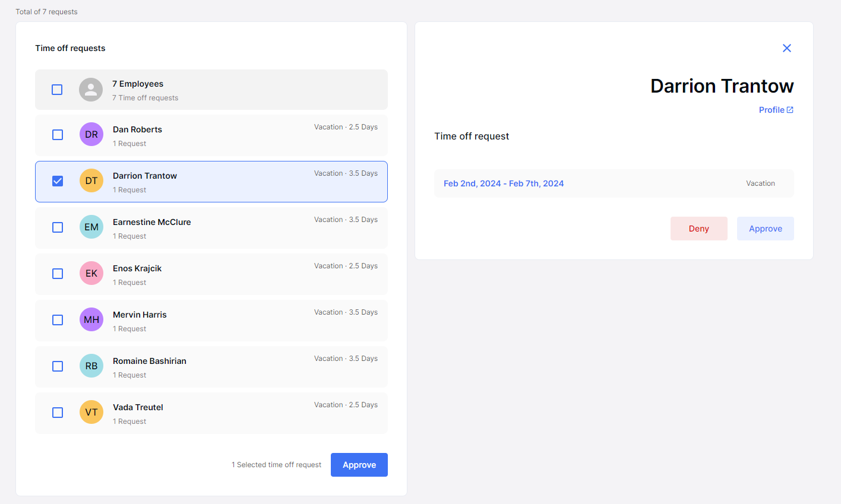Click Earnestine McClure's EM avatar icon

click(91, 227)
